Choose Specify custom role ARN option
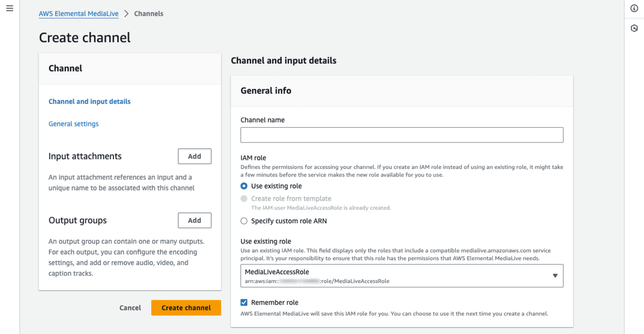The width and height of the screenshot is (644, 334). click(x=244, y=221)
